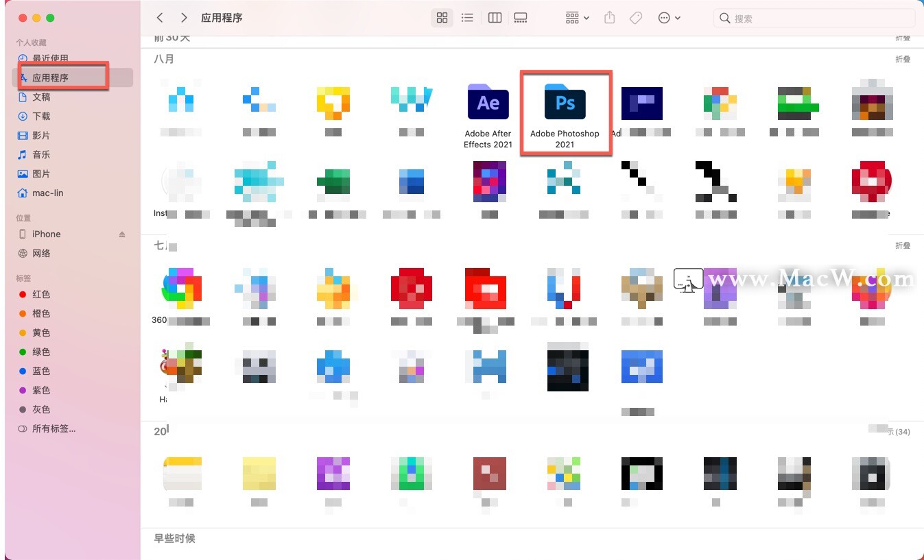Select 应用程序 in the sidebar
The height and width of the screenshot is (560, 924).
72,78
